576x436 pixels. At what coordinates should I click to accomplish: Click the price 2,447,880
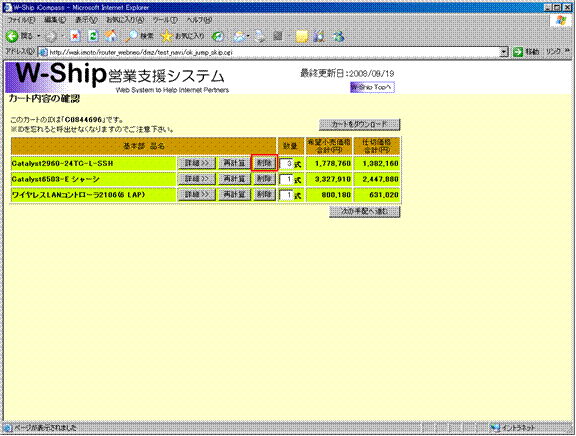click(x=381, y=179)
